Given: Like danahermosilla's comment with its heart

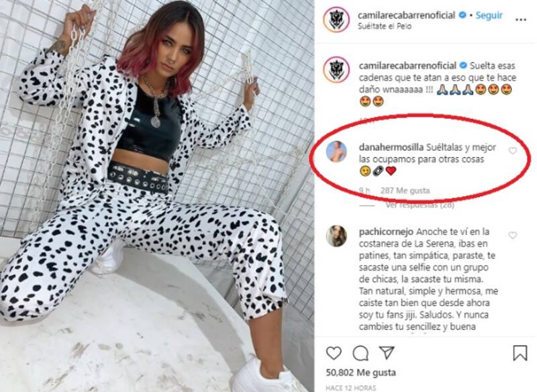Looking at the screenshot, I should click(512, 150).
